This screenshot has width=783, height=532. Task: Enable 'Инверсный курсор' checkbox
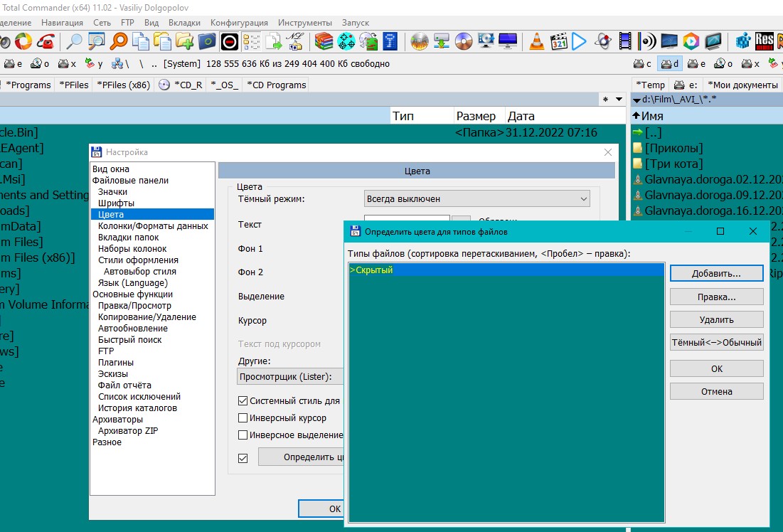point(243,417)
